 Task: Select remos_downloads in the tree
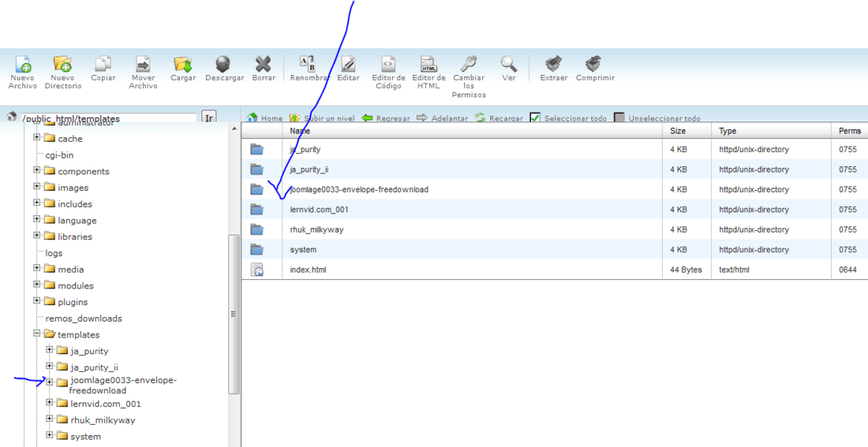(x=84, y=318)
